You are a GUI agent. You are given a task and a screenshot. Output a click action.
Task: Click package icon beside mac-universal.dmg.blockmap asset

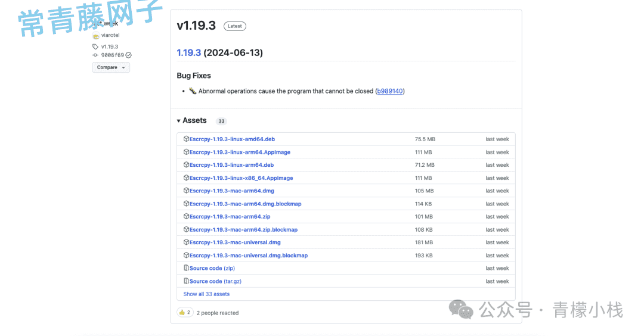186,256
